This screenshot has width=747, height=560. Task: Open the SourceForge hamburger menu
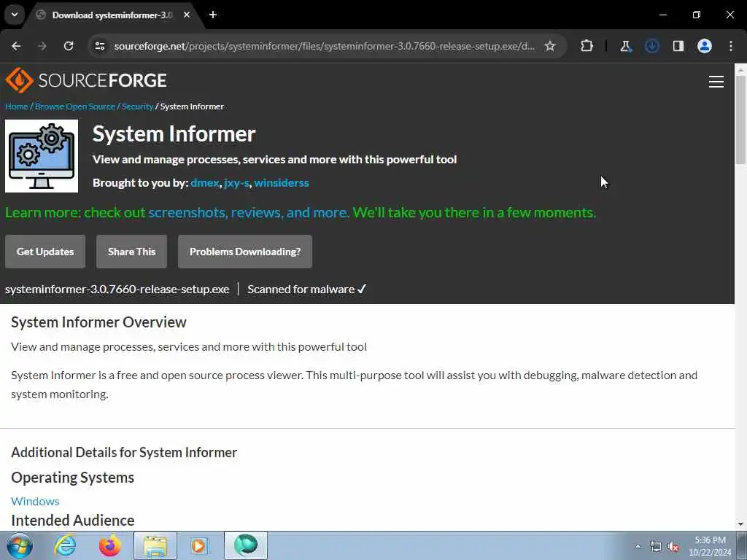click(x=716, y=82)
